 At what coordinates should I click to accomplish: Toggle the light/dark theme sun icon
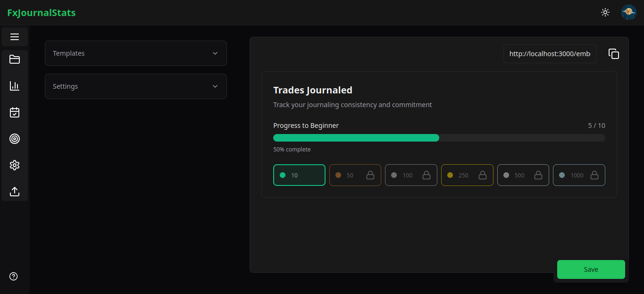click(605, 13)
